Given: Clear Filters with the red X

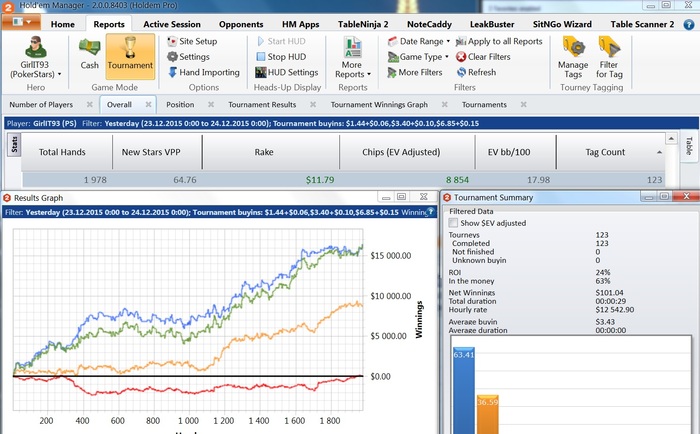Looking at the screenshot, I should [483, 57].
